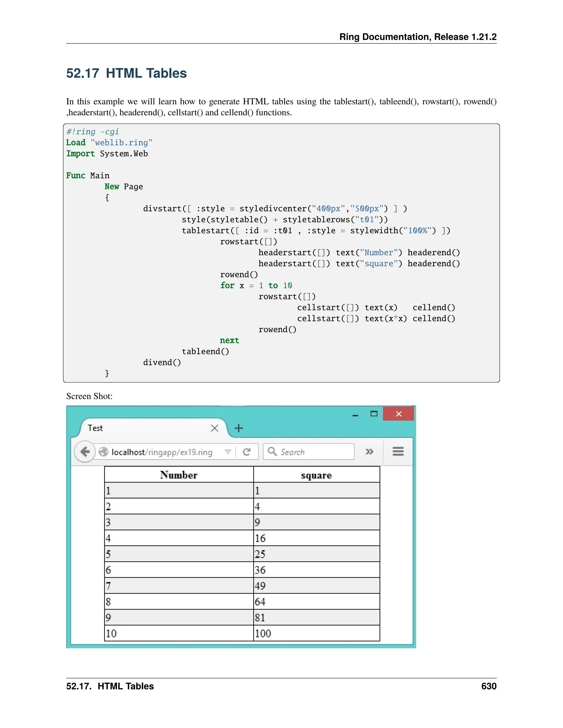Image resolution: width=563 pixels, height=728 pixels.
Task: Maximize the browser window
Action: coord(374,414)
